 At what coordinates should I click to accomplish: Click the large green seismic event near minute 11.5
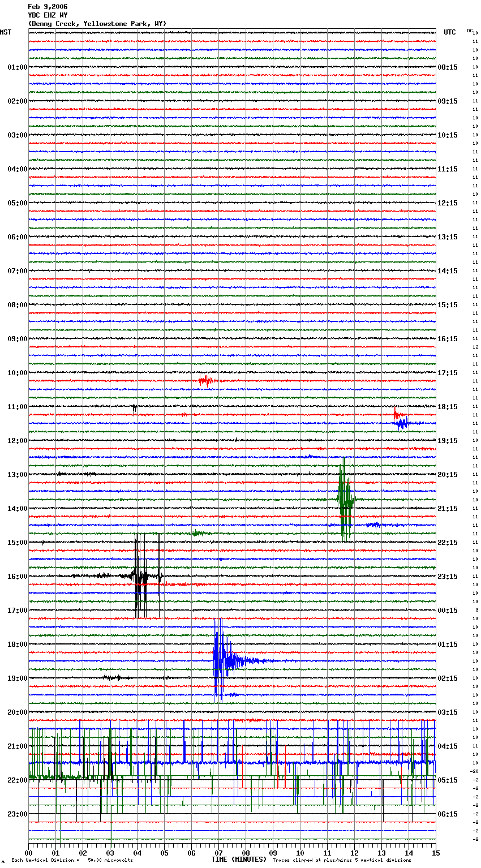tap(345, 499)
